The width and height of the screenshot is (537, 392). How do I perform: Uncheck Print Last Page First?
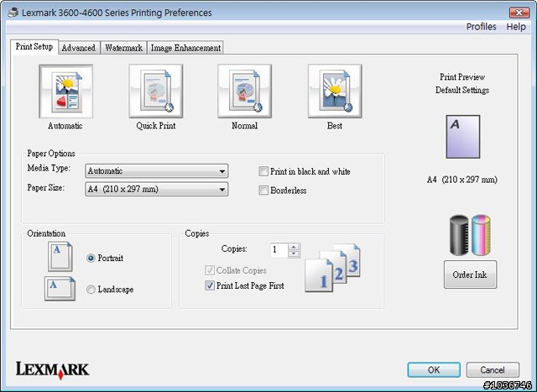210,285
